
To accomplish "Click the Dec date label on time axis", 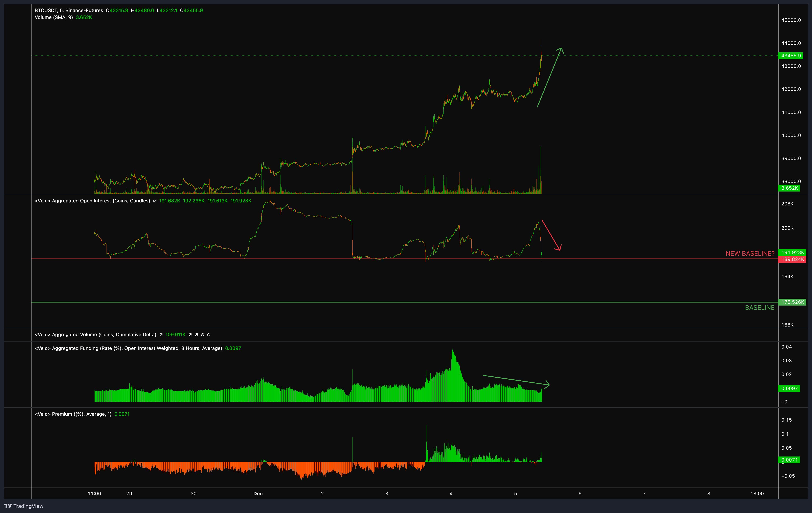I will [258, 493].
